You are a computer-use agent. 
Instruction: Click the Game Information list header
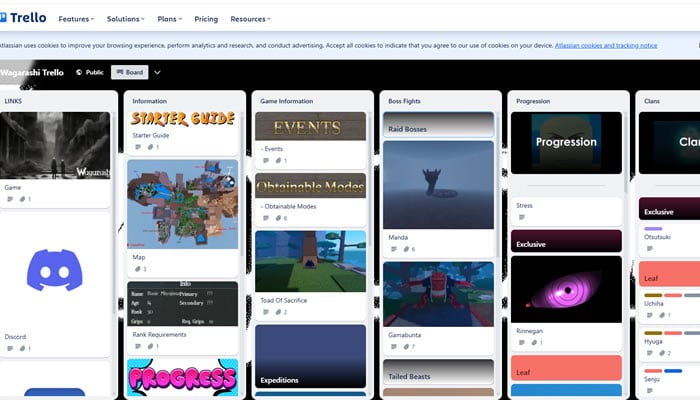click(287, 101)
